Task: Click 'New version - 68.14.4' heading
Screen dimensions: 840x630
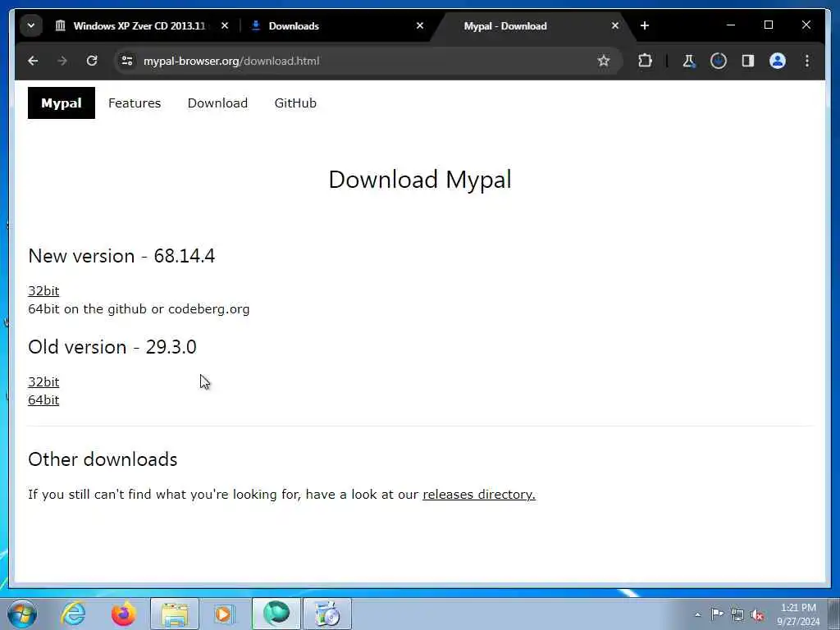Action: (121, 256)
